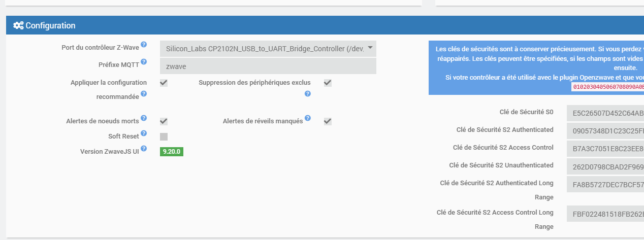644x240 pixels.
Task: Enable the Soft Reset checkbox
Action: [x=164, y=136]
